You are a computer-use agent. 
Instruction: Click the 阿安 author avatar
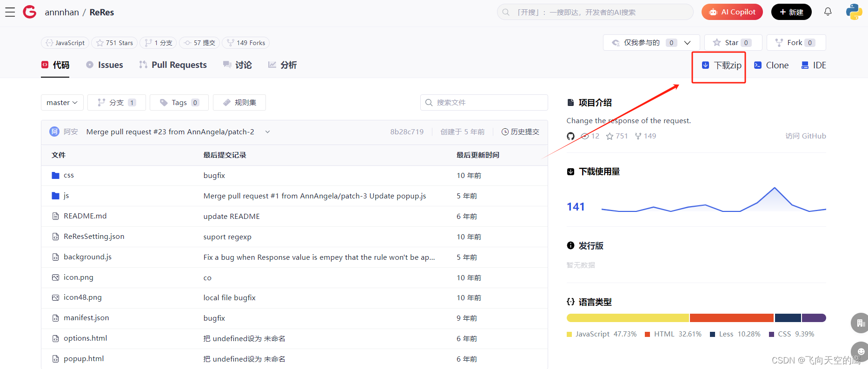tap(54, 132)
